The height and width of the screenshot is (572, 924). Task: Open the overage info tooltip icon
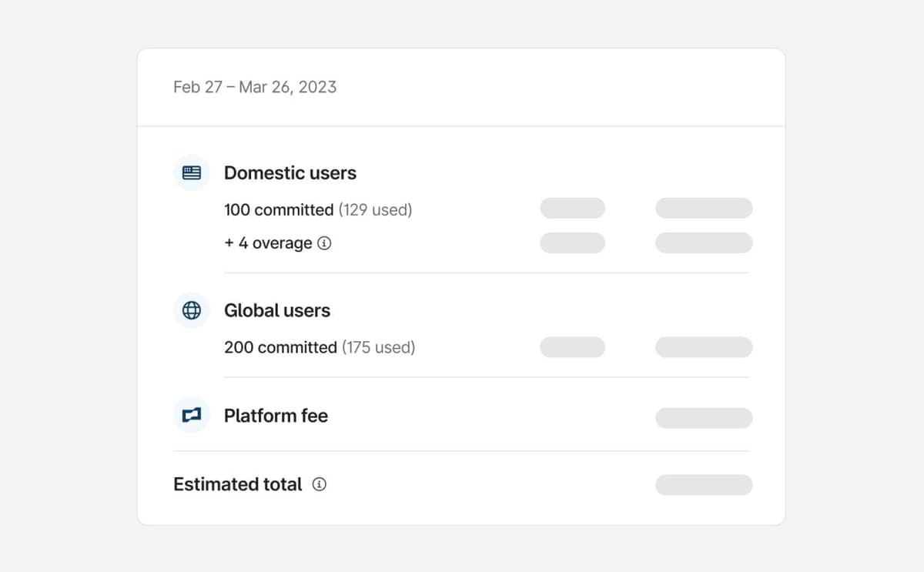point(325,243)
